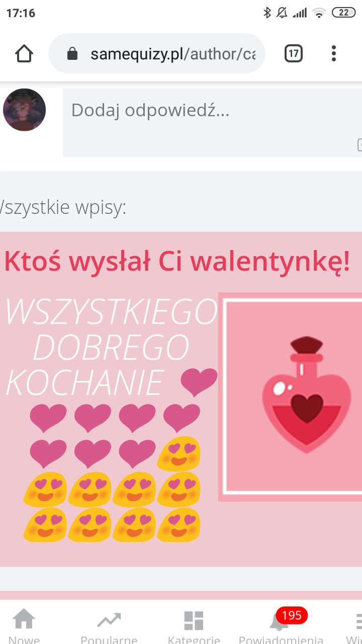The width and height of the screenshot is (362, 644).
Task: Click the attachment icon in the reply box
Action: (x=359, y=145)
